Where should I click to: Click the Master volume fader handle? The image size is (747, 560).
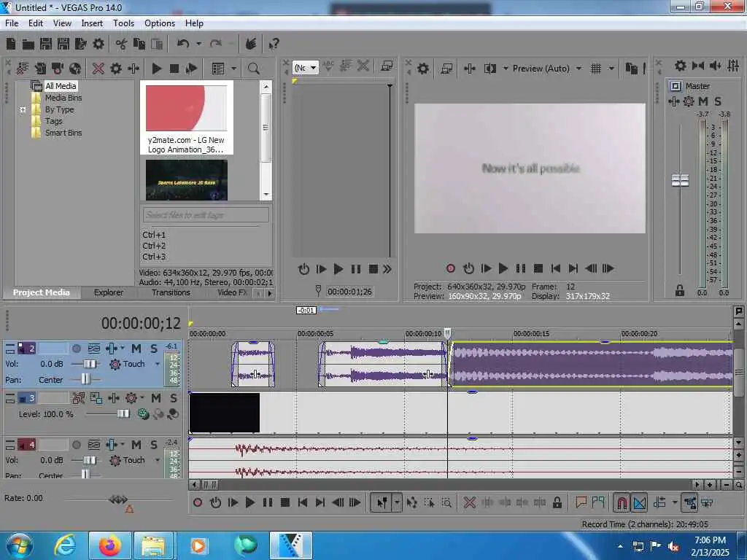click(680, 181)
